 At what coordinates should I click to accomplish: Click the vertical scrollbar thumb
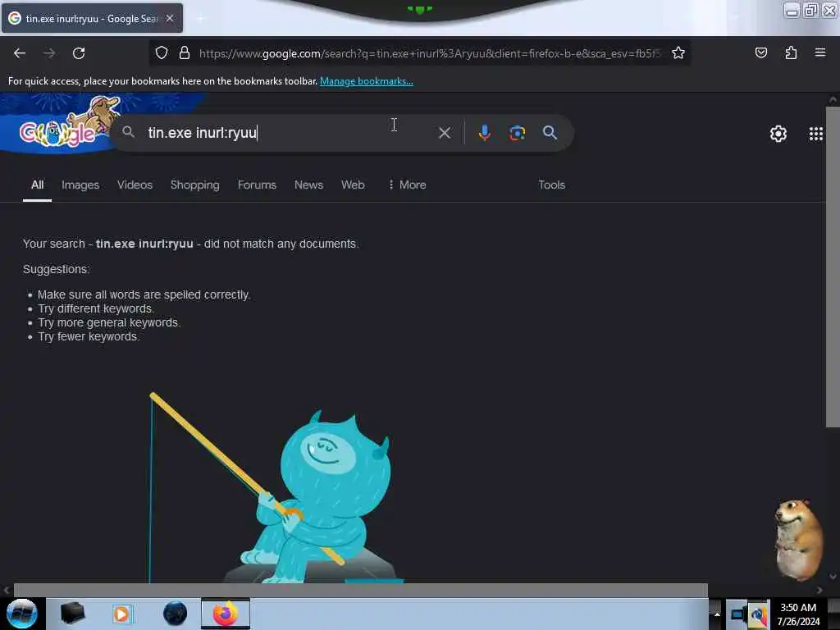[x=832, y=267]
